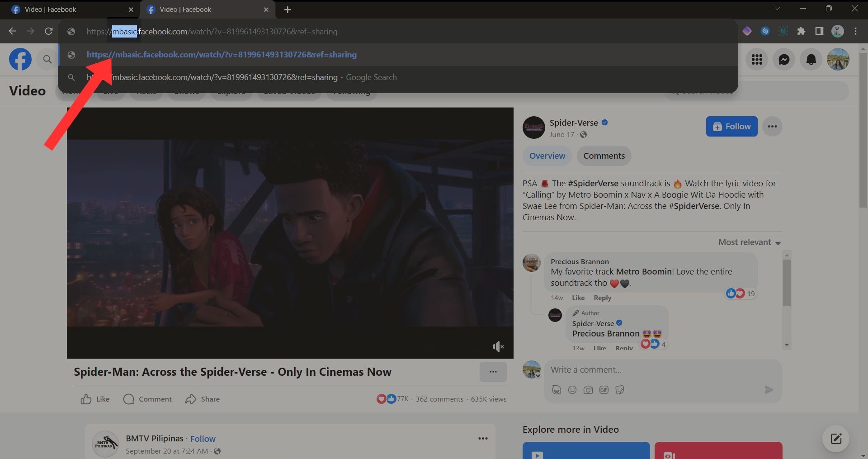Image resolution: width=868 pixels, height=459 pixels.
Task: Choose the Google Search suggestion row
Action: point(398,77)
